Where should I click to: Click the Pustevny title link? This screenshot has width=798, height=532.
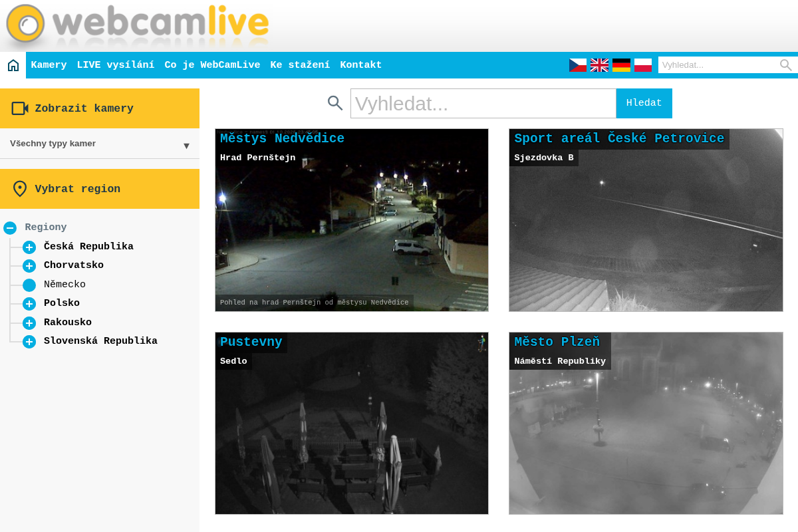[x=251, y=342]
